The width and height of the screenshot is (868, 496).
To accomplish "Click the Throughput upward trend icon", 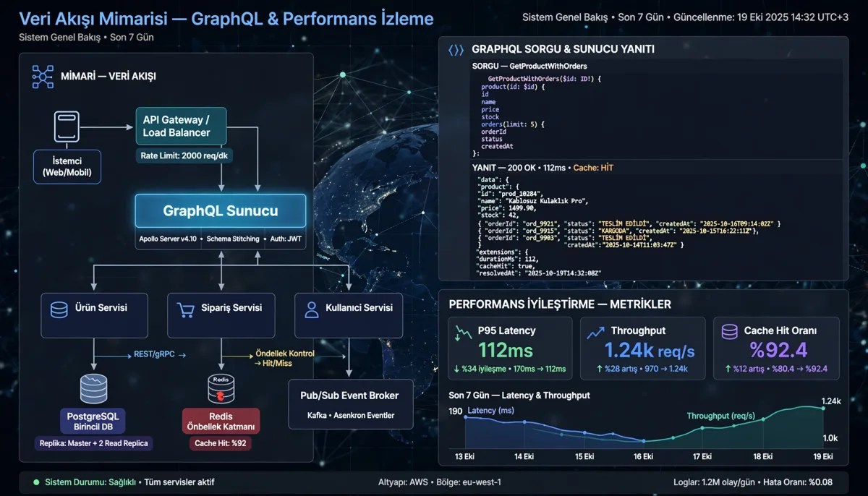I will [596, 332].
